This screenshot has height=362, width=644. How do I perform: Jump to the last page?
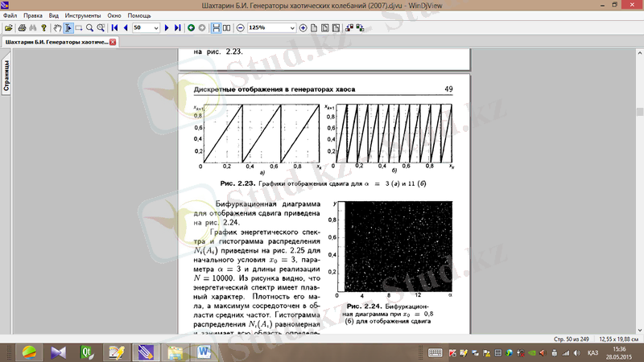coord(178,27)
